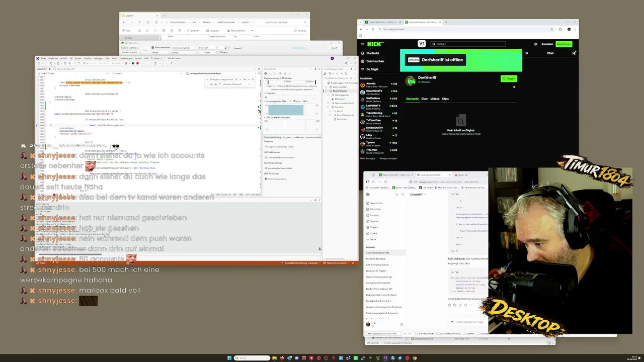Open the Über tab on the channel
The width and height of the screenshot is (644, 362).
(425, 99)
